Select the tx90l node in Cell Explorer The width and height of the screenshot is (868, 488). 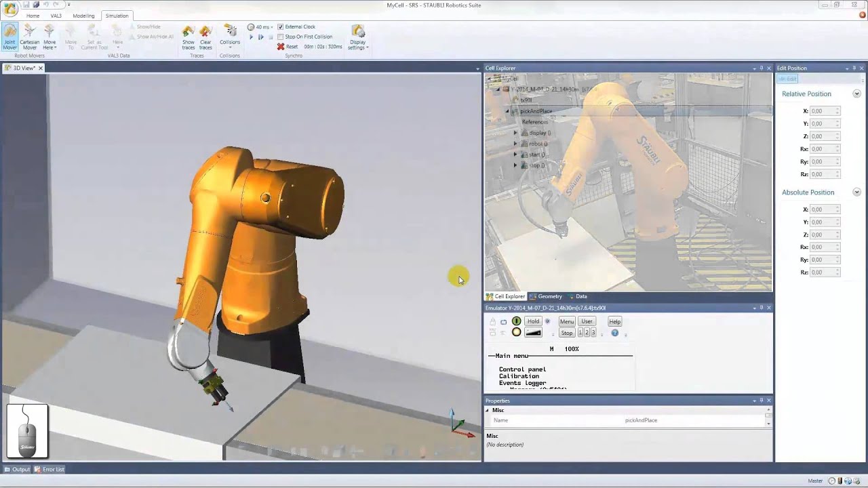coord(526,100)
